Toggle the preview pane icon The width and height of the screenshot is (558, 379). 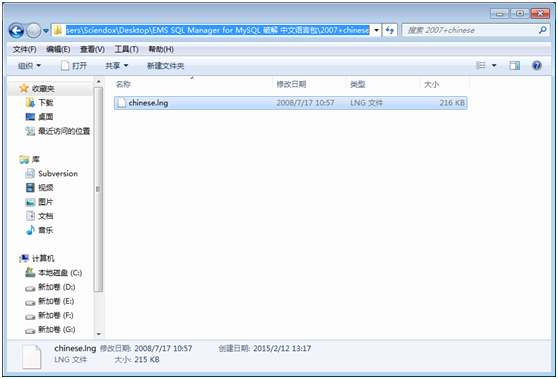pyautogui.click(x=515, y=65)
